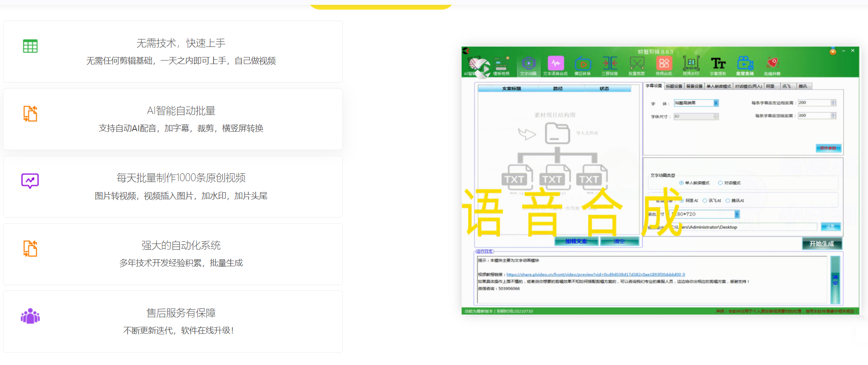This screenshot has width=868, height=365.
Task: Click the app logo at window top-left
Action: tap(466, 51)
